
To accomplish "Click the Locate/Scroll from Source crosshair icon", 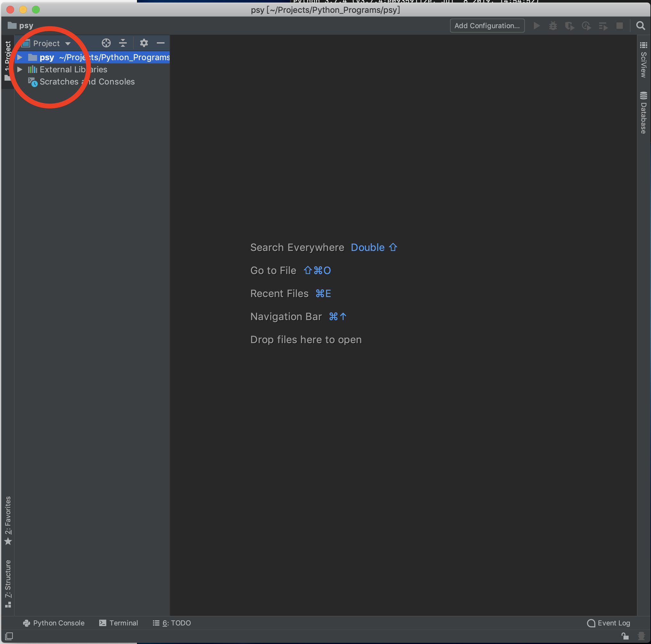I will click(106, 43).
